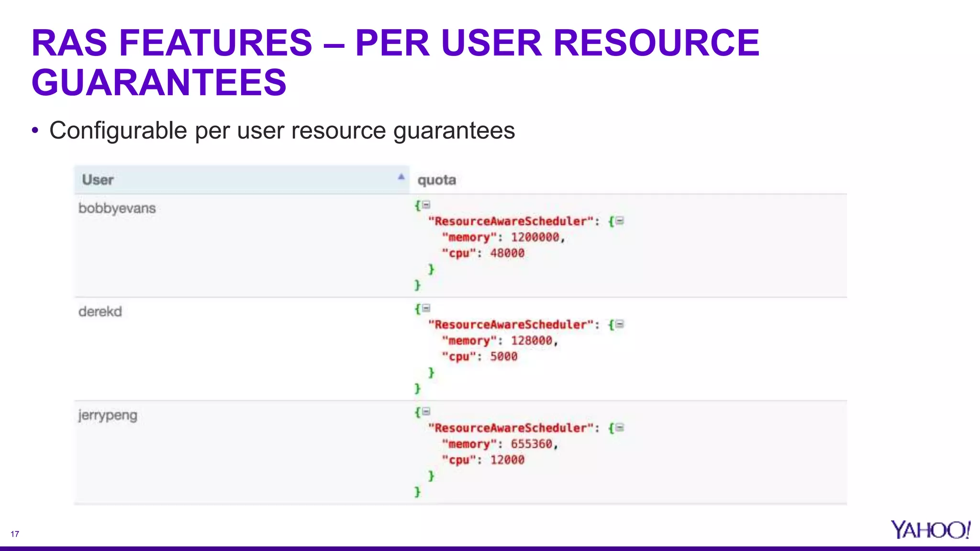Screen dimensions: 980x551
Task: Click the ascending sort arrow in User header
Action: 401,177
